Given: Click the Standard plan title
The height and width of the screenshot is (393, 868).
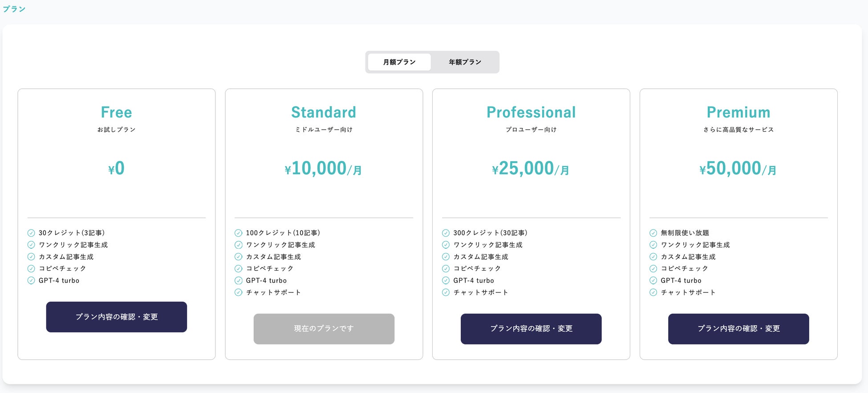Looking at the screenshot, I should coord(324,112).
